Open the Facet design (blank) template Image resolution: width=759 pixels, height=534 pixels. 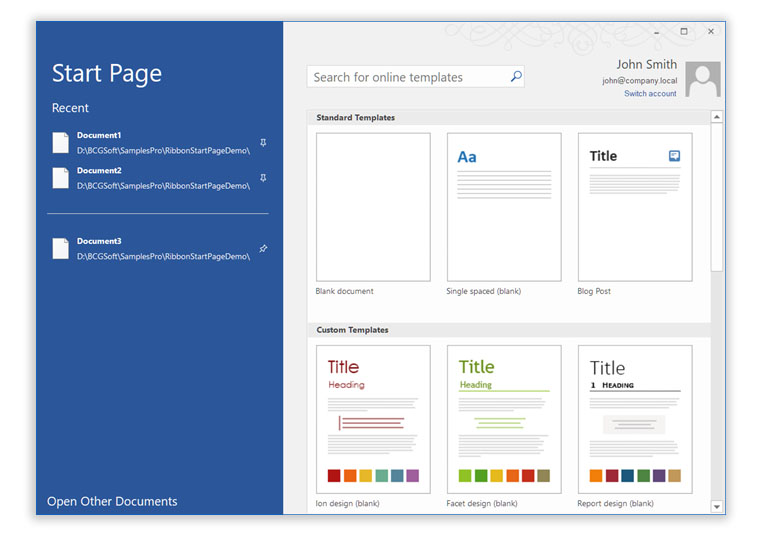(504, 419)
